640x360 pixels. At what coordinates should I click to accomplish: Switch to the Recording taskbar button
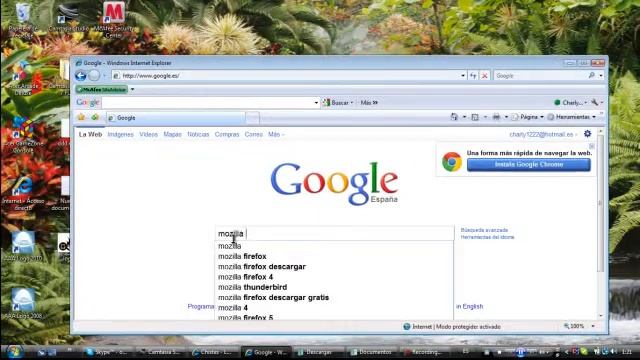pyautogui.click(x=424, y=352)
